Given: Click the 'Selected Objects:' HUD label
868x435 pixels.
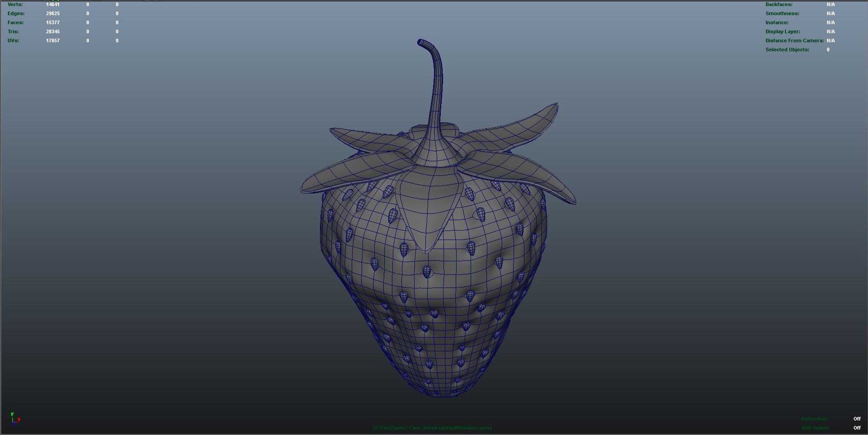Looking at the screenshot, I should [787, 50].
